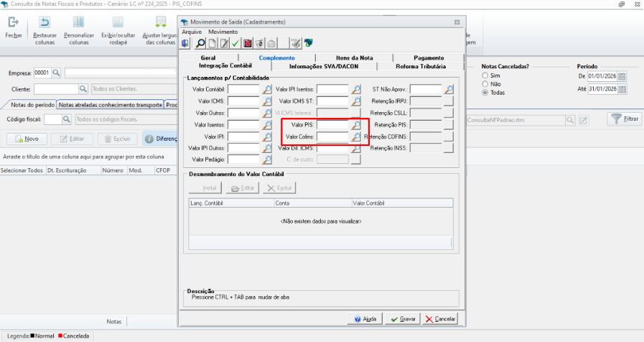644x342 pixels.
Task: Click the search icon beside Empresa field
Action: (56, 73)
